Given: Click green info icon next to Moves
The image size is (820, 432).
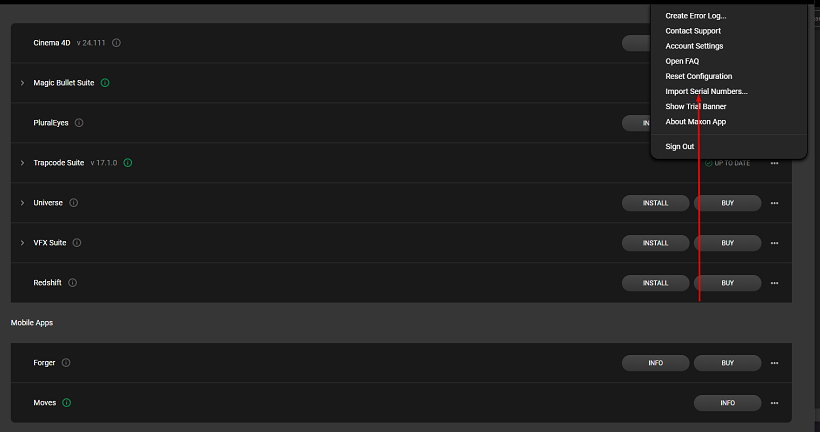Looking at the screenshot, I should click(66, 403).
